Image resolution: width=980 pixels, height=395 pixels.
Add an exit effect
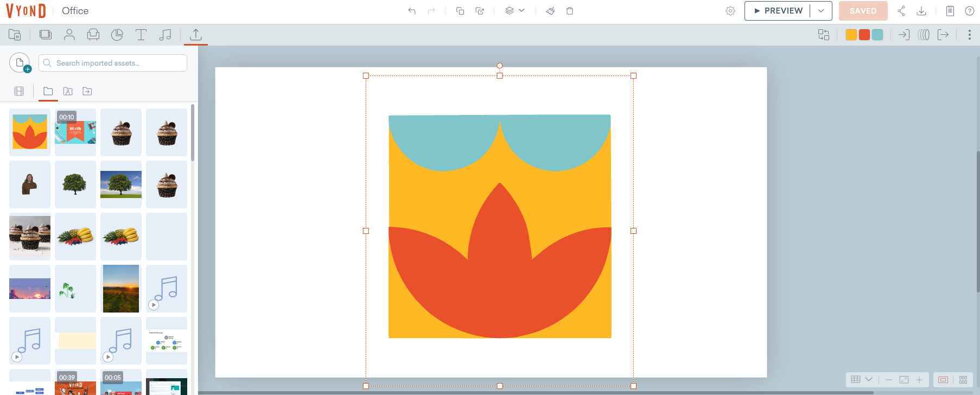tap(943, 35)
